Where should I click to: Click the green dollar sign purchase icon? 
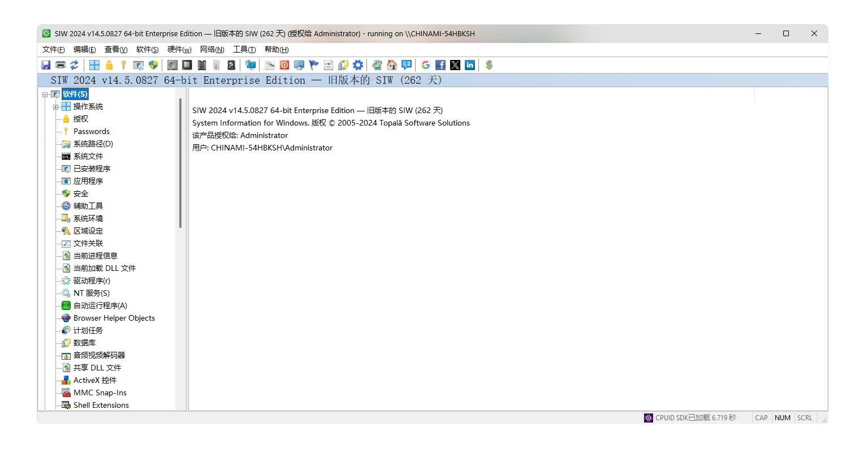tap(489, 65)
